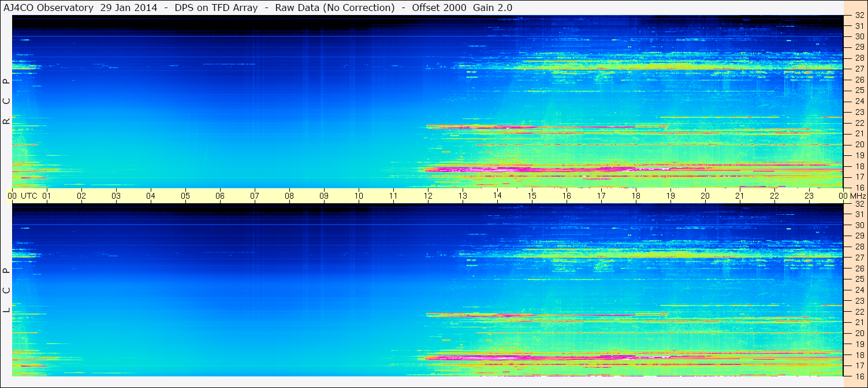Select the 09 hour mark on the UTC axis
The image size is (868, 388).
(x=324, y=196)
